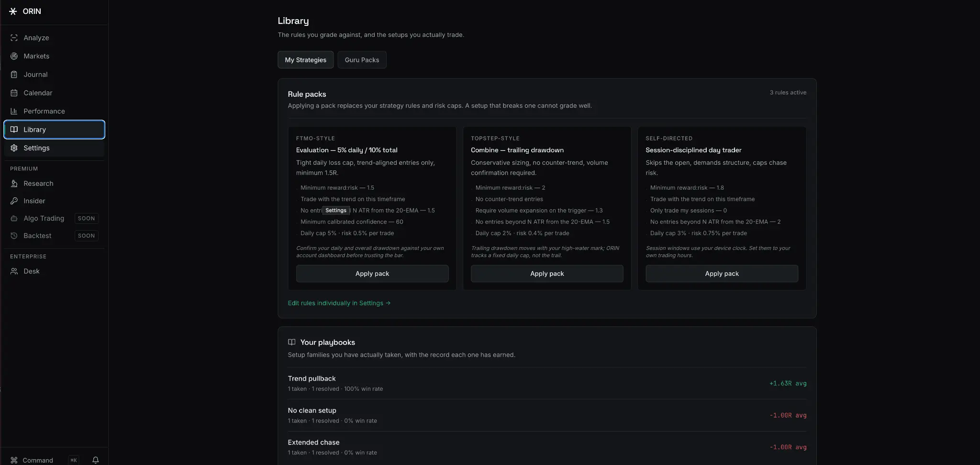Screen dimensions: 980x465
Task: Click the Settings gear icon
Action: (14, 148)
